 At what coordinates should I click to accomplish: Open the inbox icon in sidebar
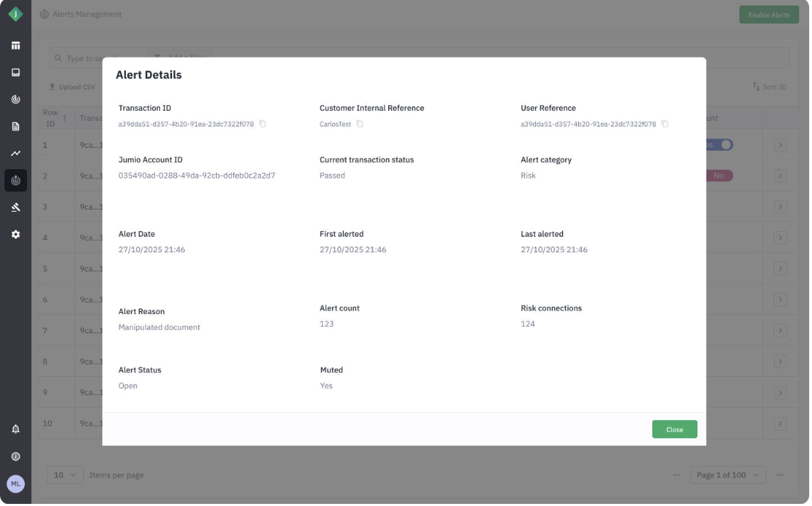16,72
